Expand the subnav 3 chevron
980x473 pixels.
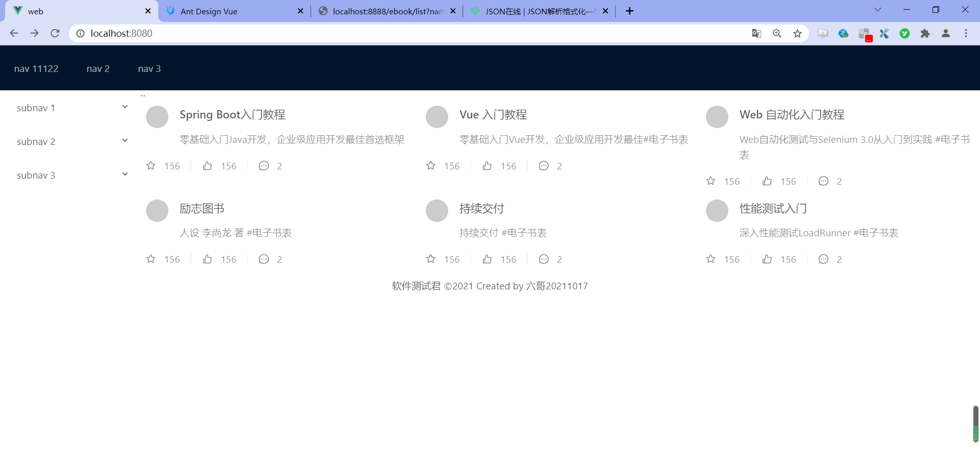click(125, 174)
